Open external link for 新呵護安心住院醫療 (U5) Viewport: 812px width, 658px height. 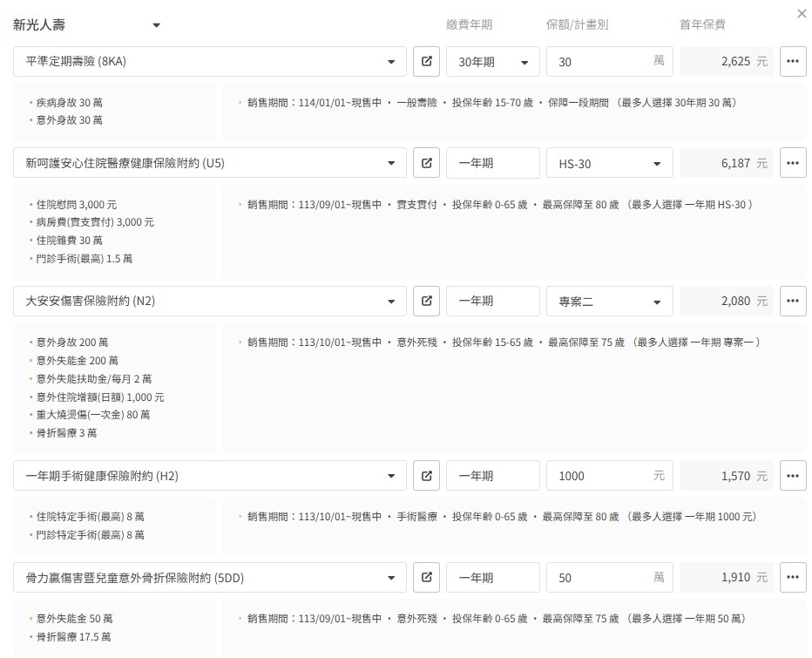pyautogui.click(x=426, y=163)
